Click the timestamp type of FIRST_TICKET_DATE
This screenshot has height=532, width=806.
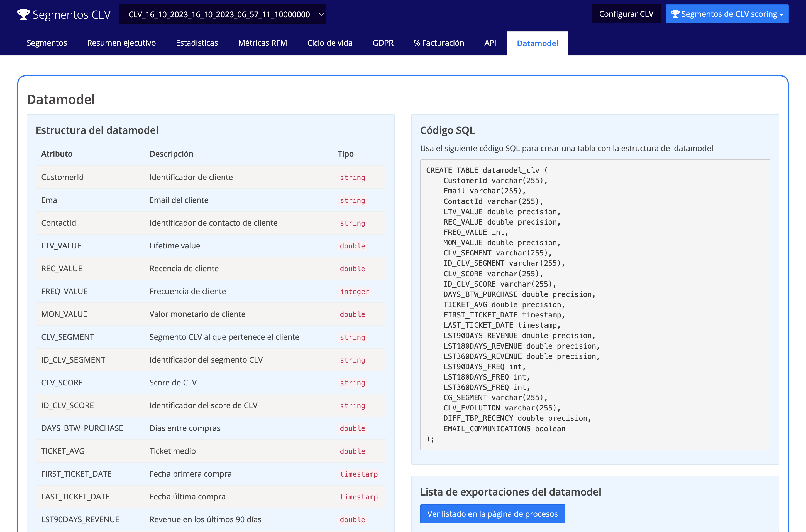pyautogui.click(x=358, y=474)
